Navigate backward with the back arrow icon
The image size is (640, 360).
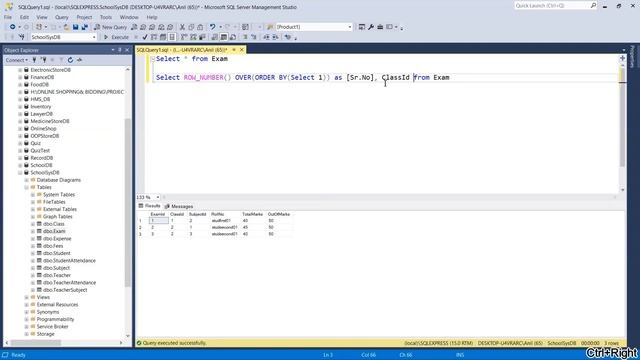click(x=13, y=27)
